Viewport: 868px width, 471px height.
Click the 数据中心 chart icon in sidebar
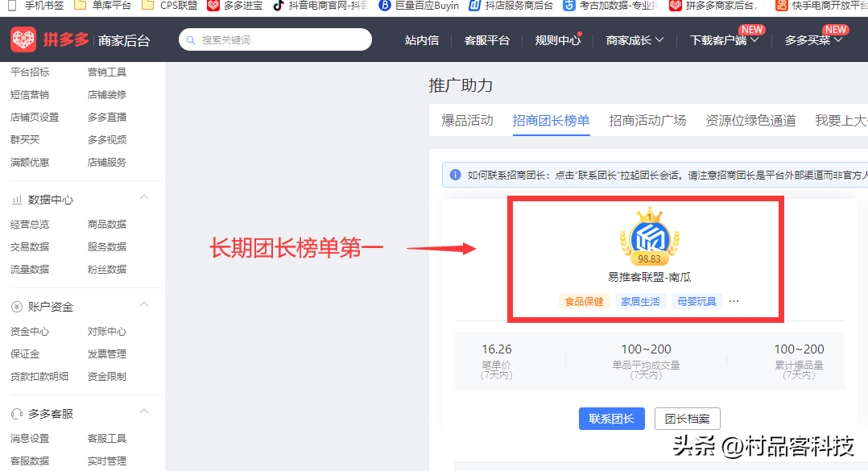[17, 198]
